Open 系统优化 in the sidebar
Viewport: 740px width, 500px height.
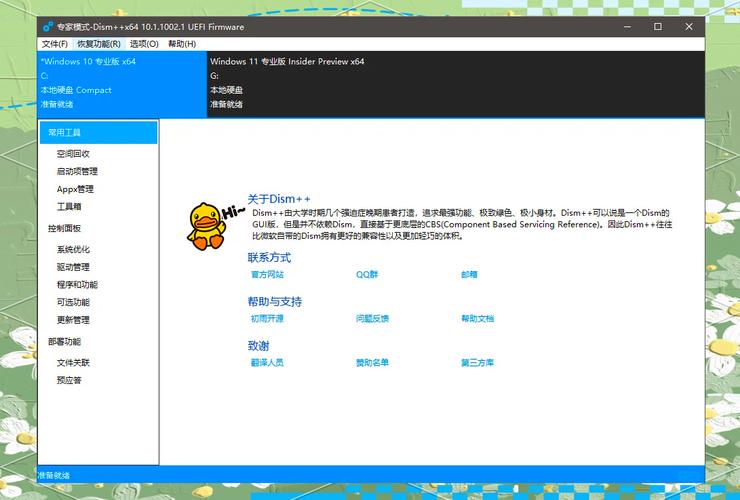(73, 249)
